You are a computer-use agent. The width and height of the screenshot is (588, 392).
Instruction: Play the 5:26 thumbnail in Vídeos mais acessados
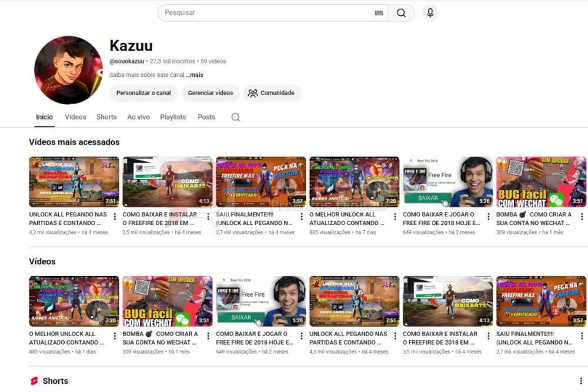(x=447, y=182)
